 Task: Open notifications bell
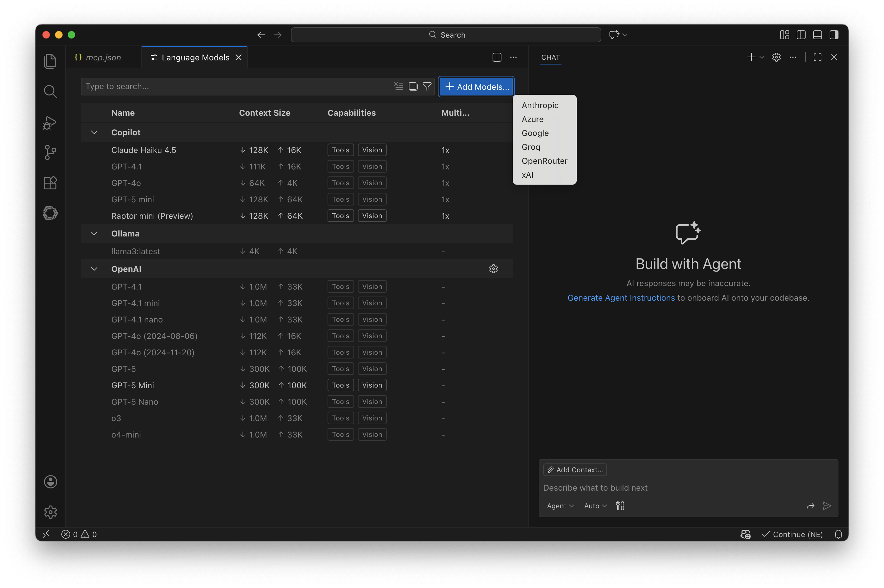[838, 534]
